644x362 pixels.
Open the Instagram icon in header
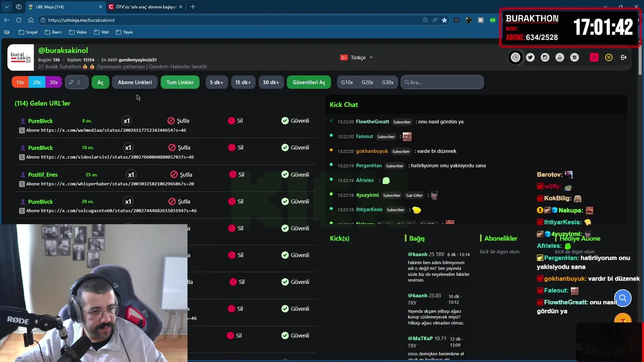coord(545,57)
